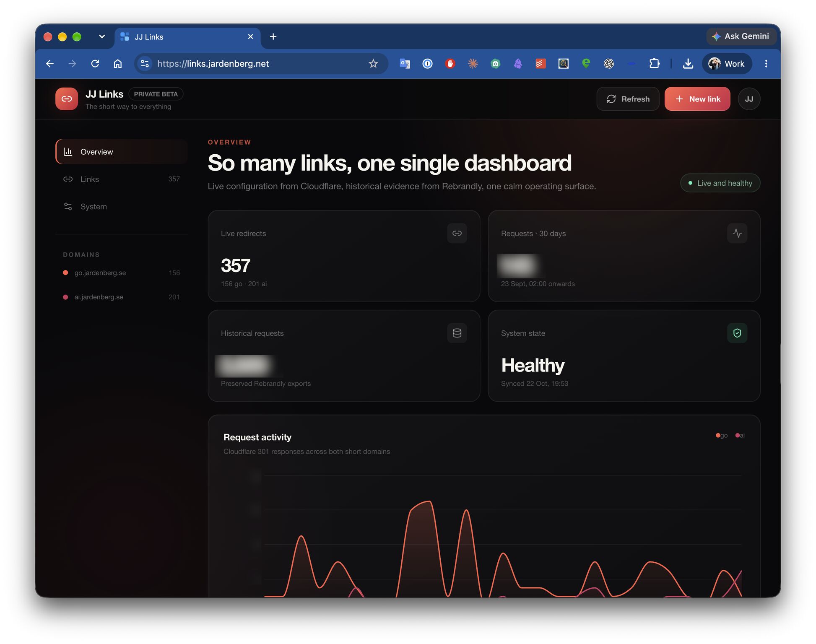The image size is (816, 644).
Task: Open the Work profile switcher
Action: pos(727,64)
